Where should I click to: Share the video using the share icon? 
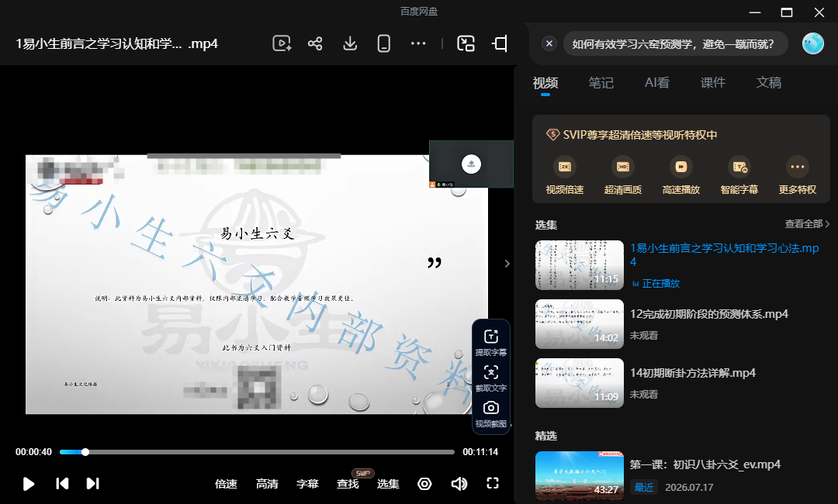click(315, 43)
